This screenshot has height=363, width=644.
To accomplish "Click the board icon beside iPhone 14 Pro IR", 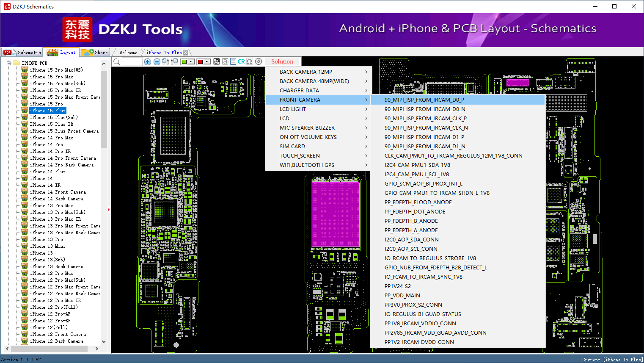I will coord(25,151).
